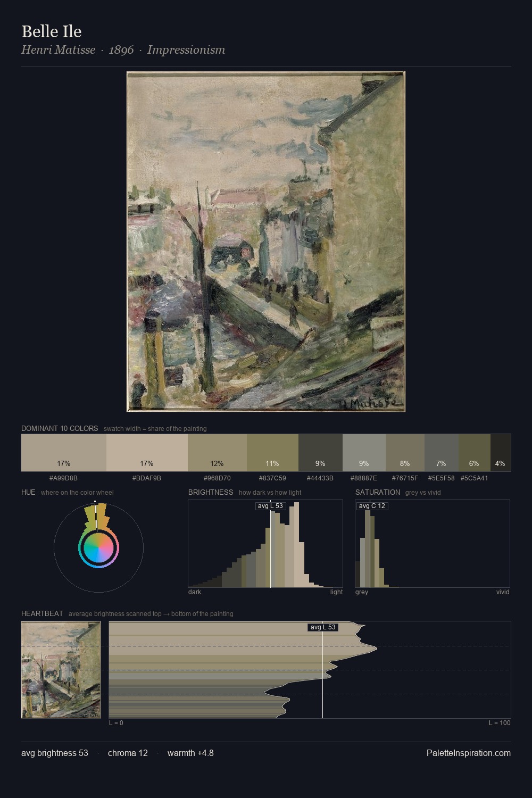Click the 'light' axis label under brightness
This screenshot has width=532, height=798.
click(336, 592)
